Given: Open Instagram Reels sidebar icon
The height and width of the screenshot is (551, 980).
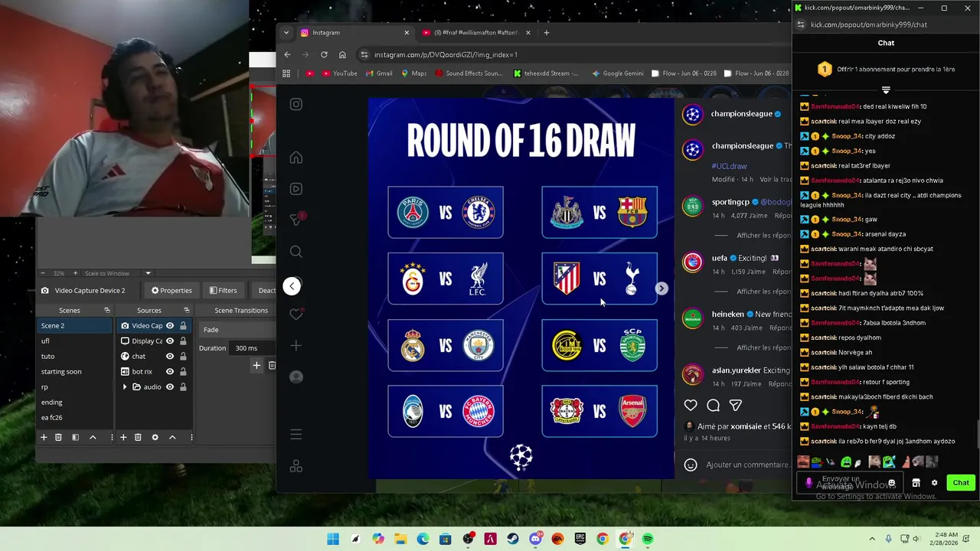Looking at the screenshot, I should (296, 189).
